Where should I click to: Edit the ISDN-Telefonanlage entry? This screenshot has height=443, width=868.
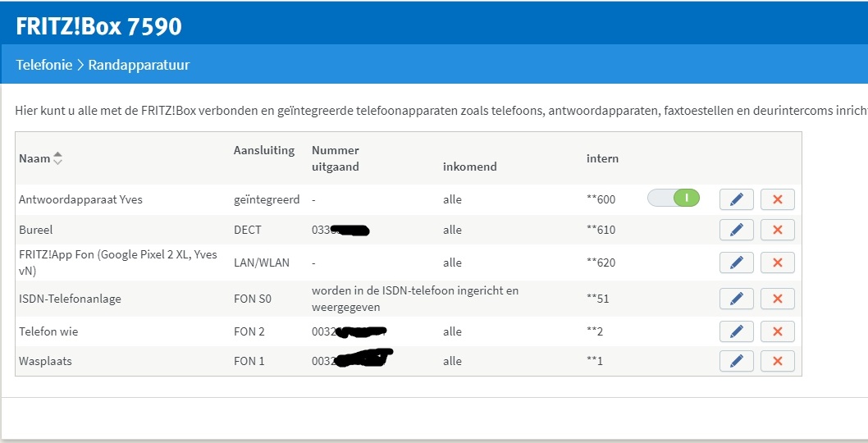pos(737,299)
